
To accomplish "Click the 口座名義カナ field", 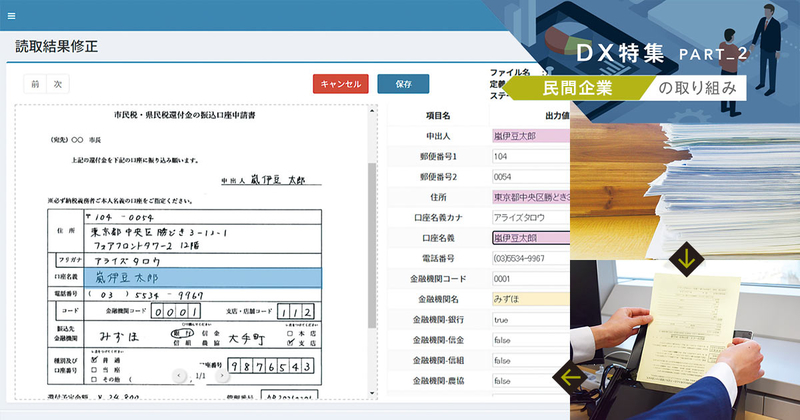I will [531, 218].
